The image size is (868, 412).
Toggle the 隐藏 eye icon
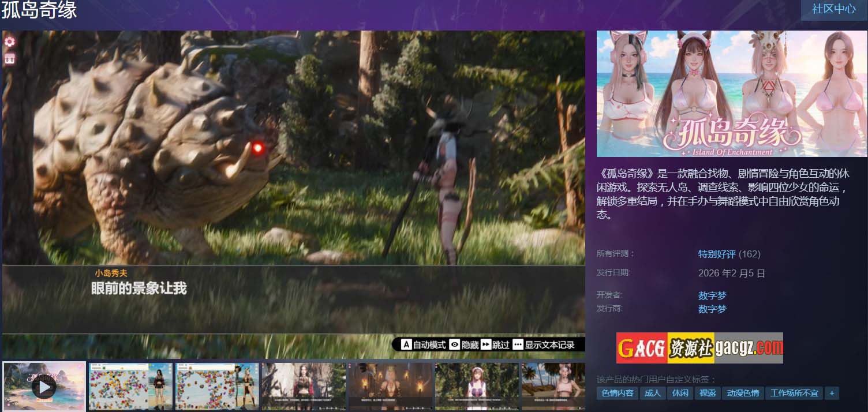pyautogui.click(x=455, y=344)
